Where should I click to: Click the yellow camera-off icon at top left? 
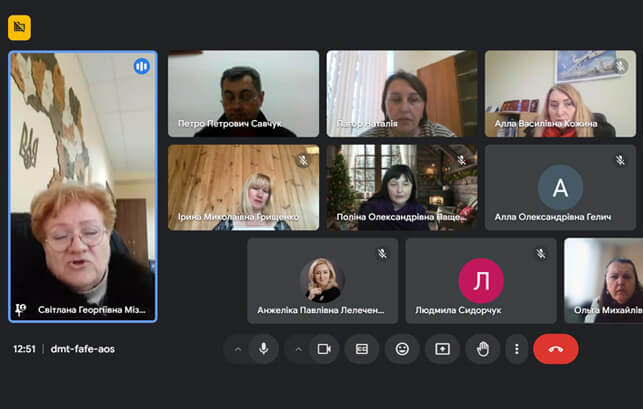(19, 28)
